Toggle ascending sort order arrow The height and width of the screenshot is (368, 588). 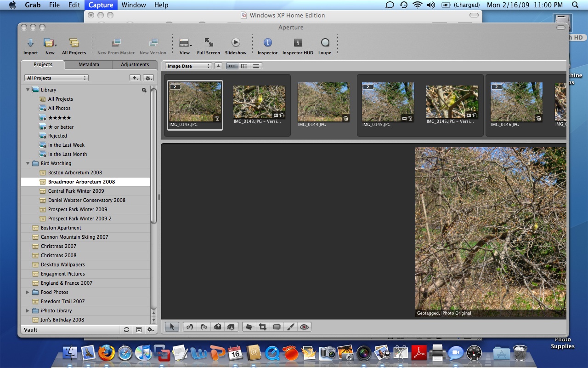click(219, 66)
